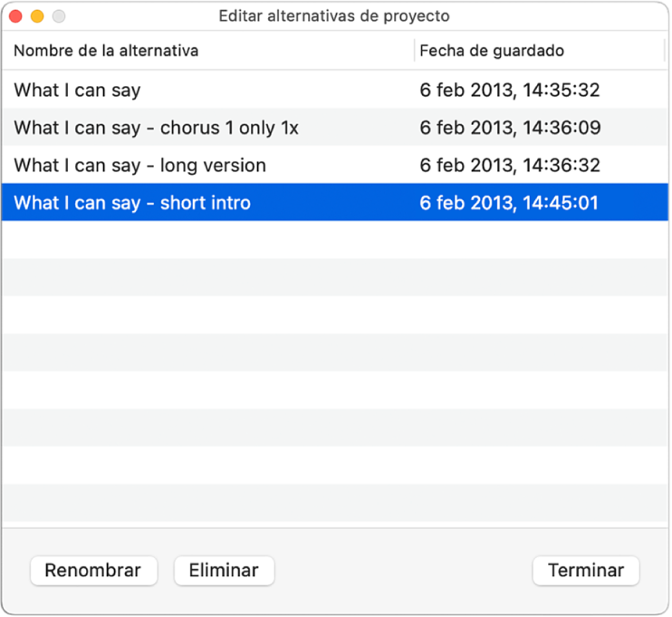Click the "Editar alternativas de proyecto" window title
Viewport: 672px width, 617px height.
point(334,16)
